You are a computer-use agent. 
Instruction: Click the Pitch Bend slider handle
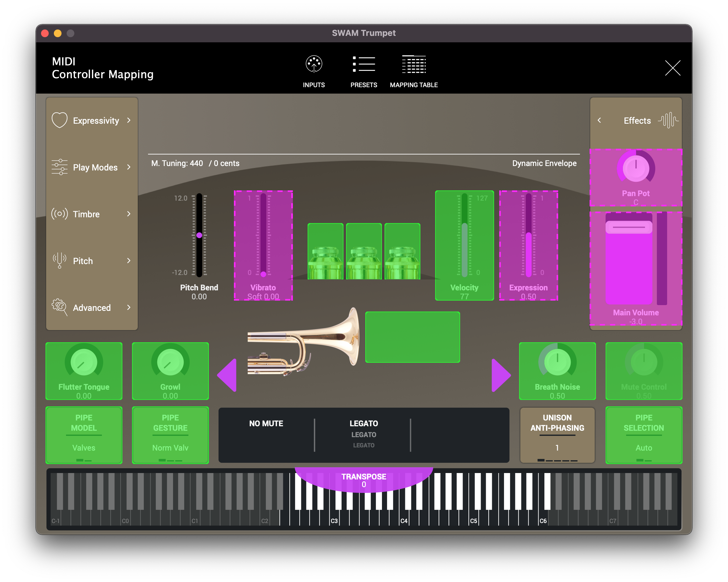(x=199, y=235)
